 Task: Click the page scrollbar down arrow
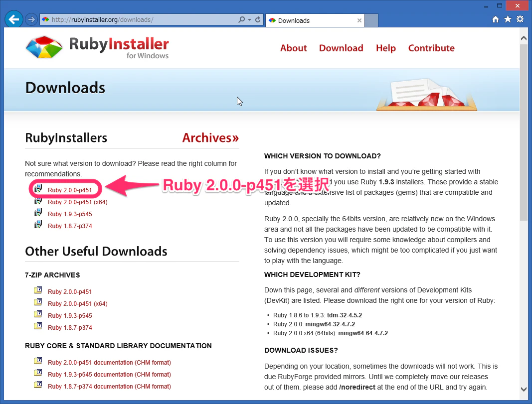(524, 390)
